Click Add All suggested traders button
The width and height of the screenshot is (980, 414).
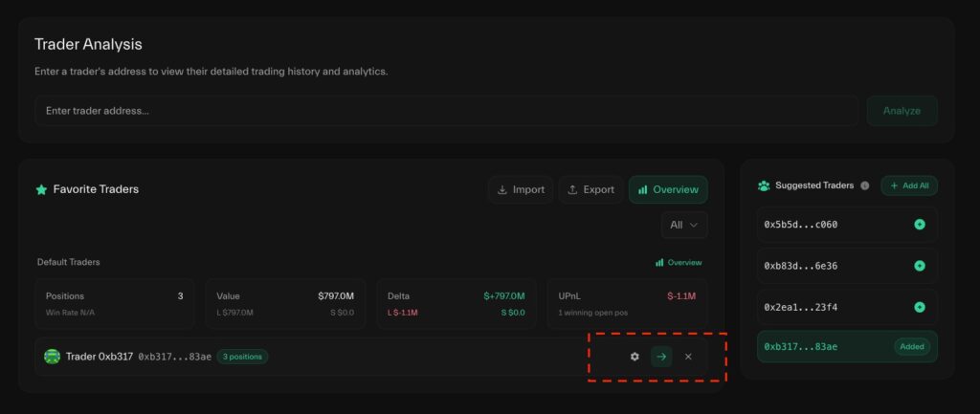click(909, 185)
